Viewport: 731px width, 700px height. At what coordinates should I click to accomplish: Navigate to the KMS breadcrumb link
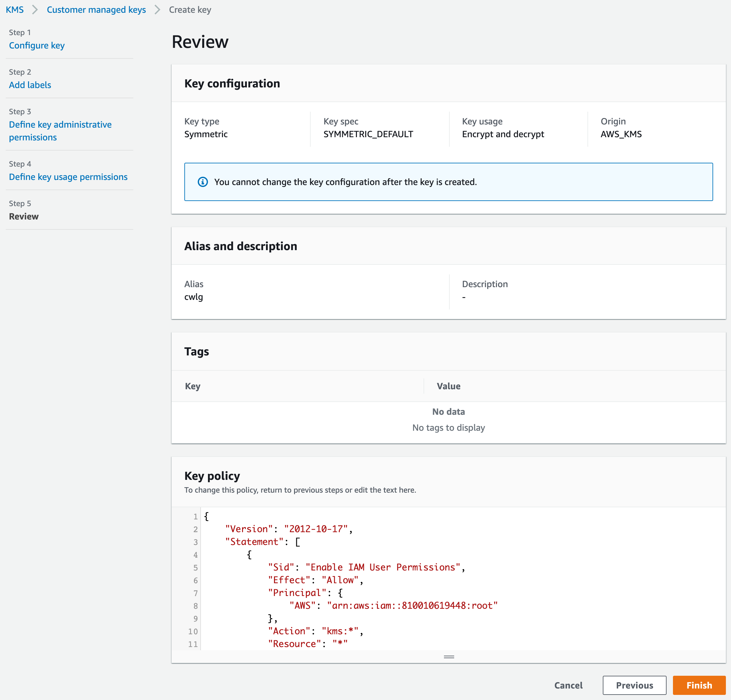pos(15,9)
